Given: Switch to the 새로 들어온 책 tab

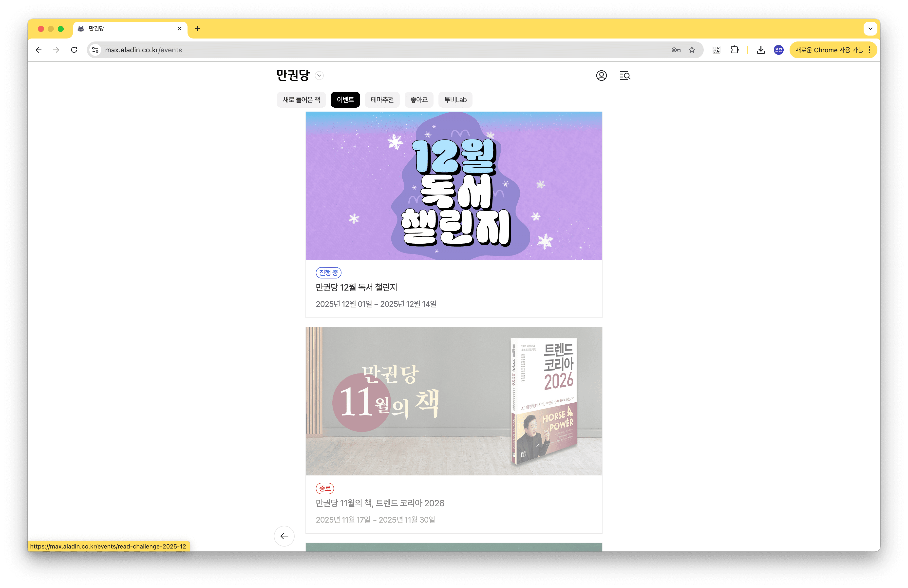Looking at the screenshot, I should 301,99.
